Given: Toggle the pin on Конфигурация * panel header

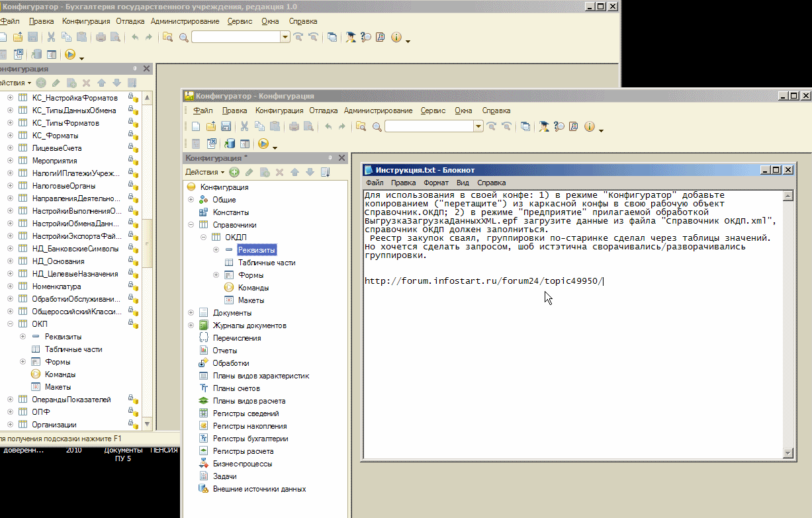Looking at the screenshot, I should [x=329, y=158].
